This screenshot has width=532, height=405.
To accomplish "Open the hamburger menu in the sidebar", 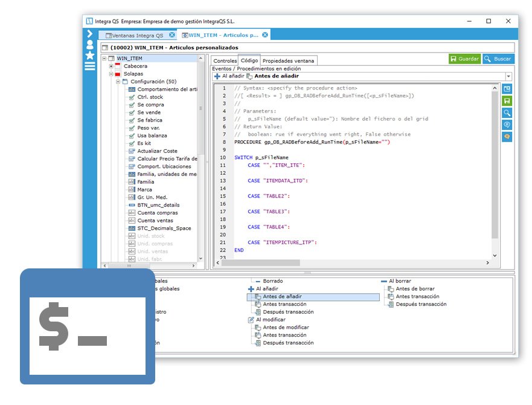I will 90,66.
